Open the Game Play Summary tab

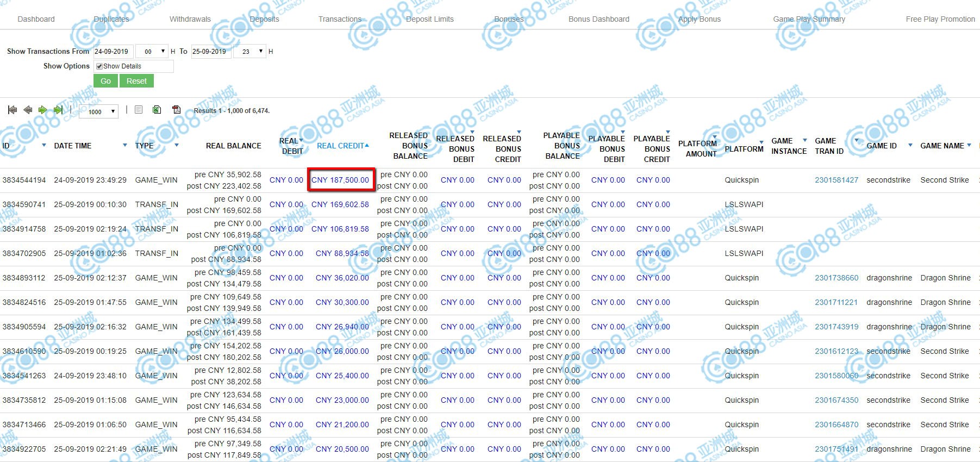coord(809,19)
